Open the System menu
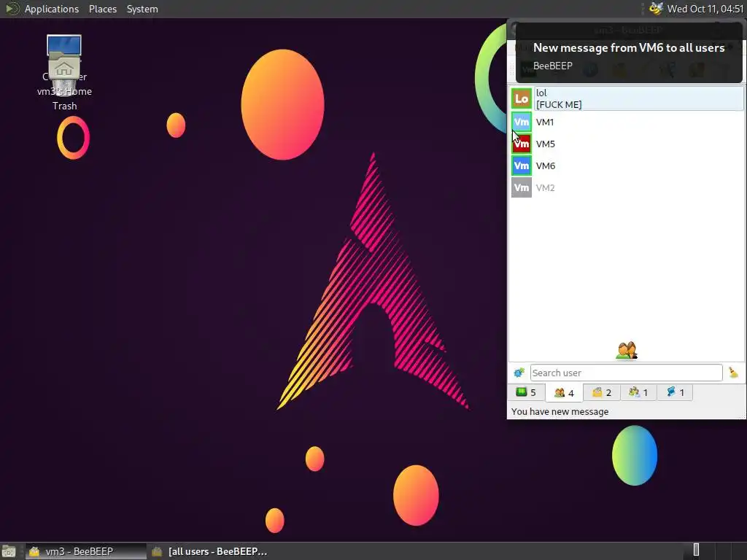747x560 pixels. click(142, 9)
